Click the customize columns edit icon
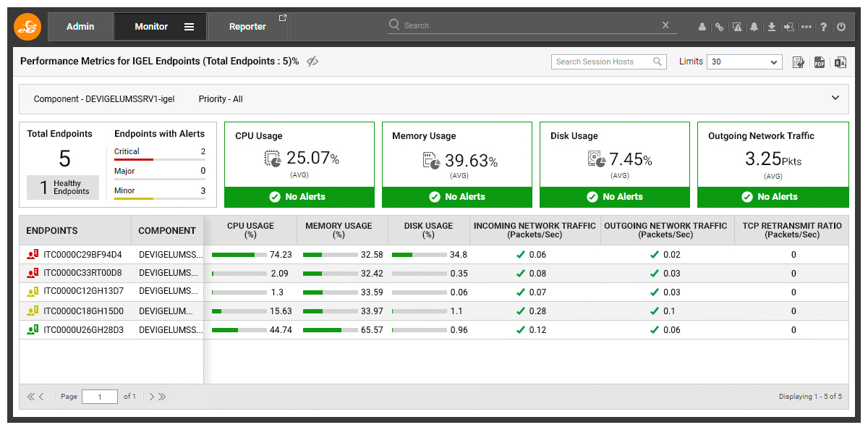This screenshot has width=868, height=430. (799, 62)
